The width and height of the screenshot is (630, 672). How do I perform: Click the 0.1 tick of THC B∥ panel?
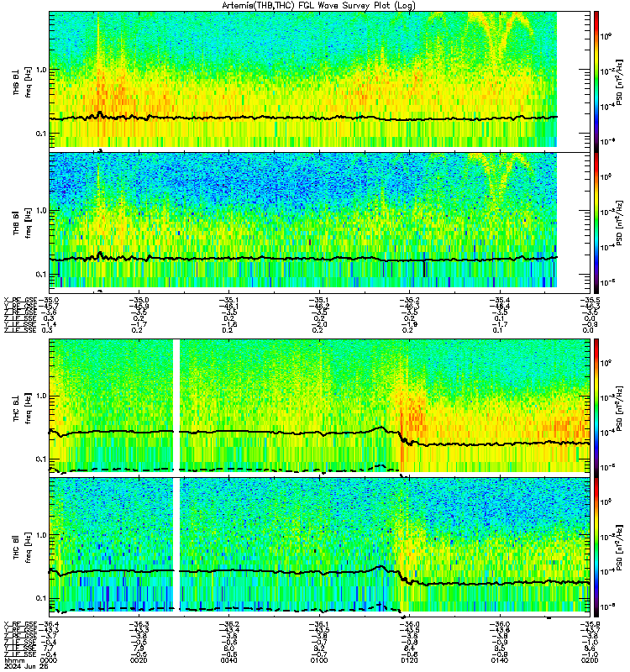(41, 598)
